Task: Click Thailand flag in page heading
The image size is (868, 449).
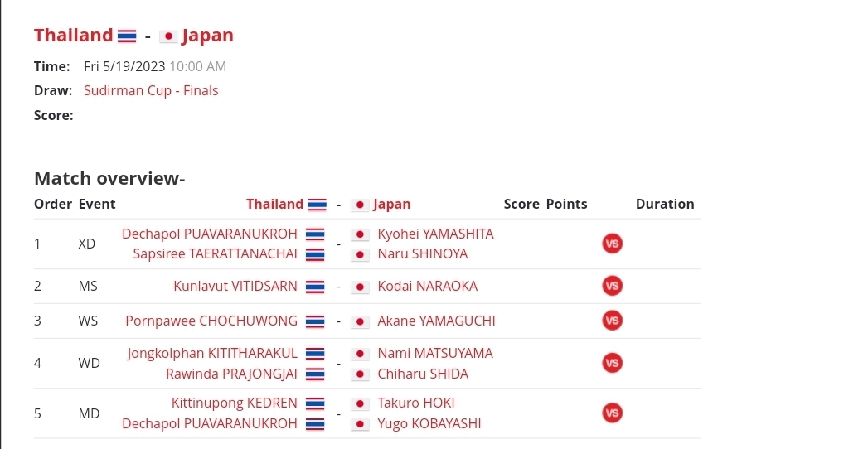Action: (127, 36)
